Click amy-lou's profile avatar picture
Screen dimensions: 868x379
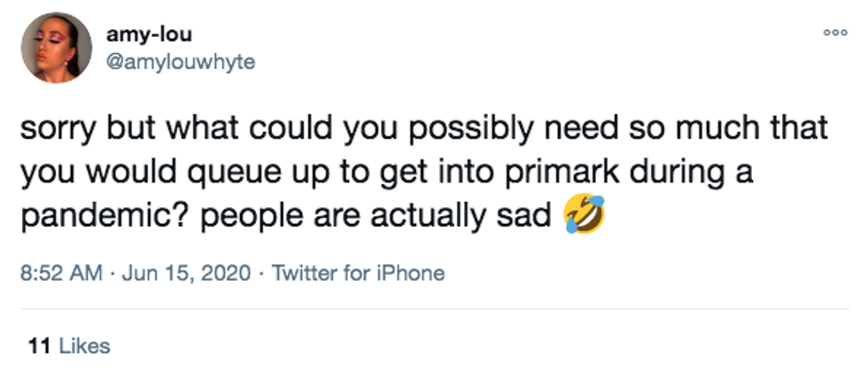pos(57,48)
